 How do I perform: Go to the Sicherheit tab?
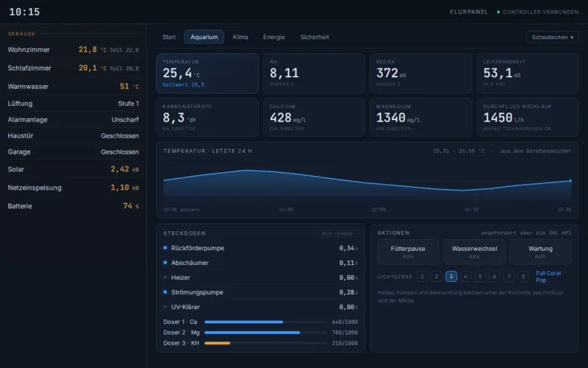coord(315,38)
